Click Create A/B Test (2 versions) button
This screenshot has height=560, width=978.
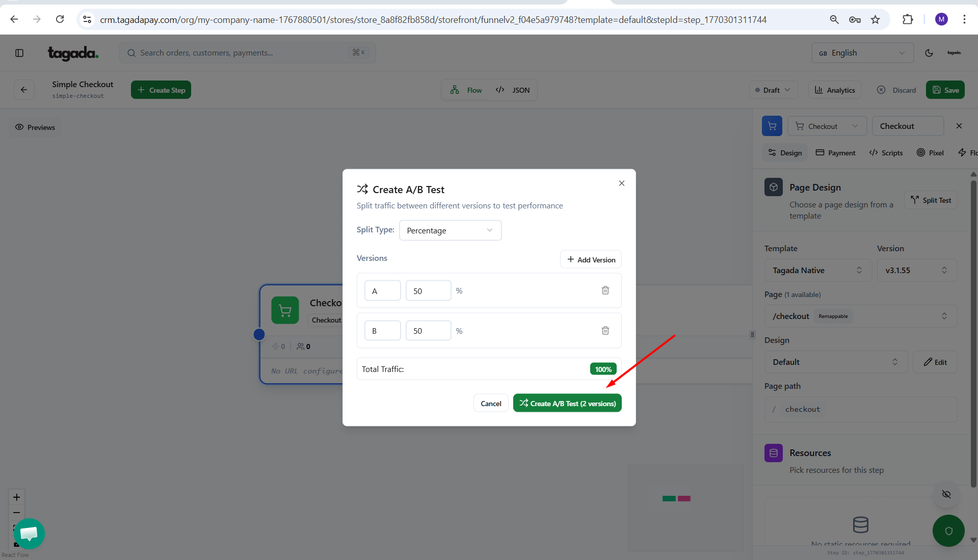coord(567,404)
